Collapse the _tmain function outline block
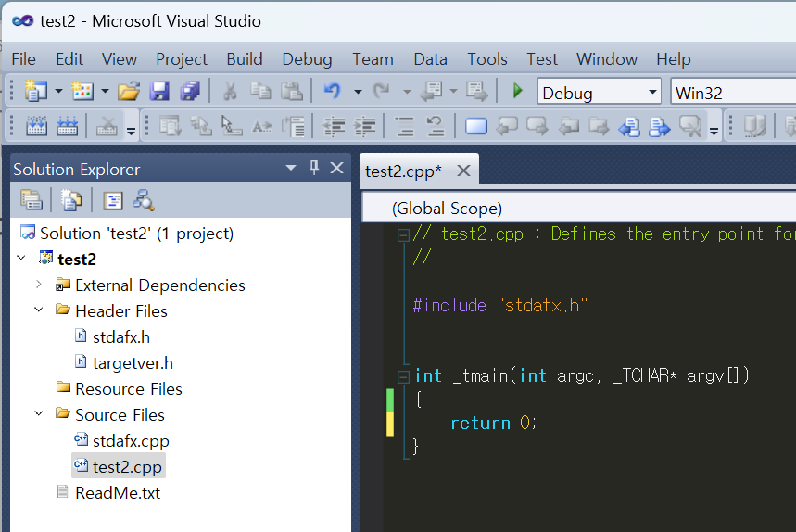This screenshot has height=532, width=796. 404,376
